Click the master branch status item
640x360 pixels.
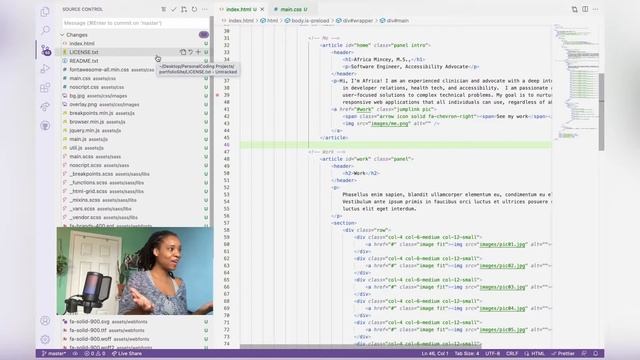click(x=54, y=353)
